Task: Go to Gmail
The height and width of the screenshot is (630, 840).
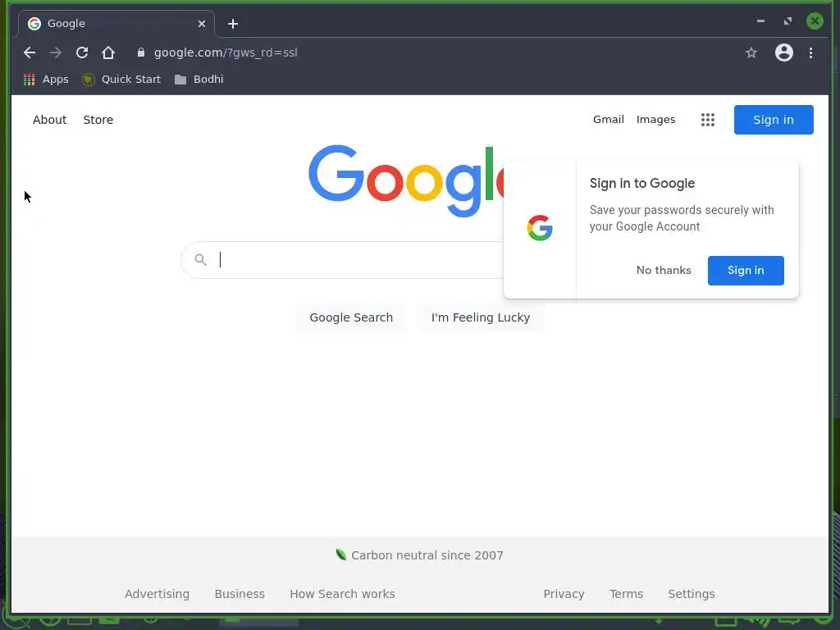Action: click(608, 120)
